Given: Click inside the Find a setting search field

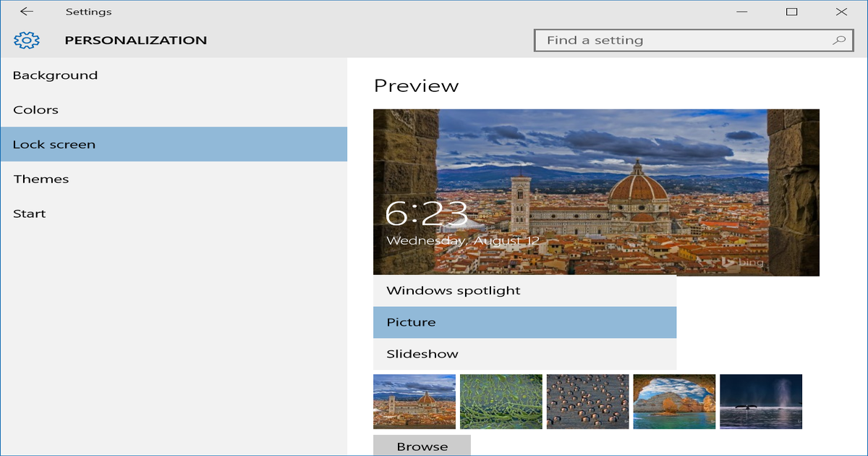Looking at the screenshot, I should click(x=651, y=40).
